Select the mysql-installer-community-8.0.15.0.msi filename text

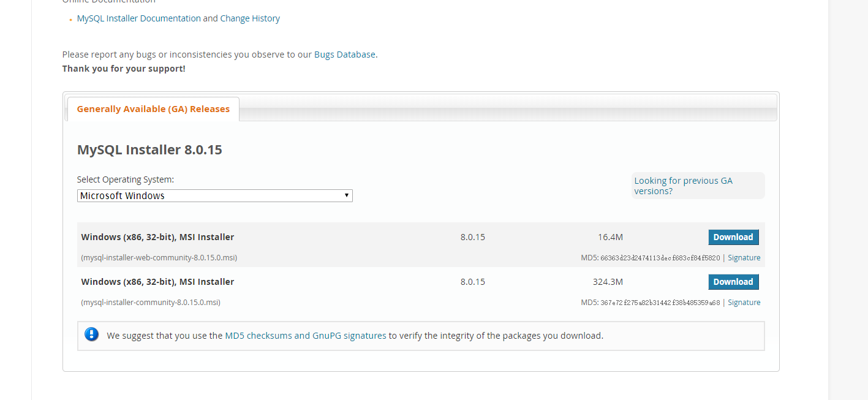coord(151,303)
